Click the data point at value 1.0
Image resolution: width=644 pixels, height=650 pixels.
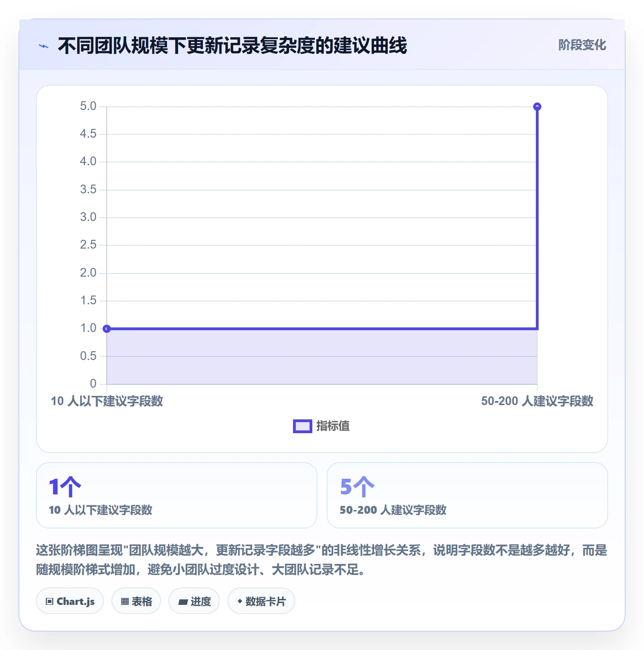point(107,329)
